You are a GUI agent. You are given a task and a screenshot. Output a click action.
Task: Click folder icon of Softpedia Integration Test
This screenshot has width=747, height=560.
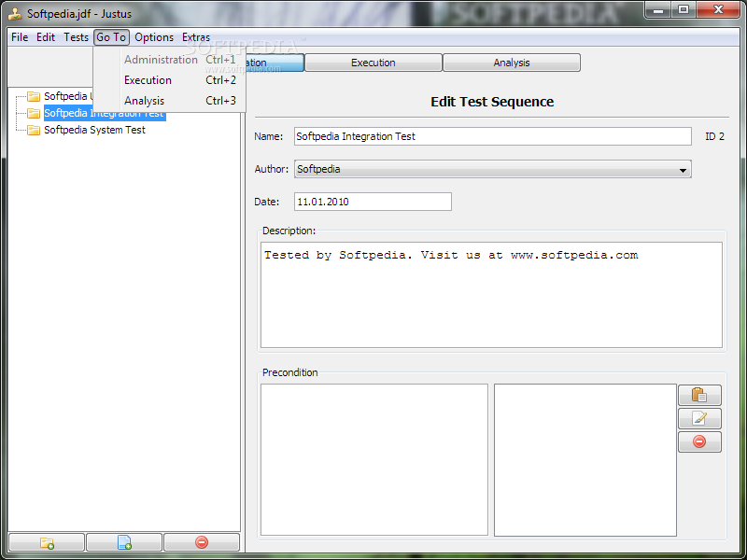pyautogui.click(x=34, y=113)
